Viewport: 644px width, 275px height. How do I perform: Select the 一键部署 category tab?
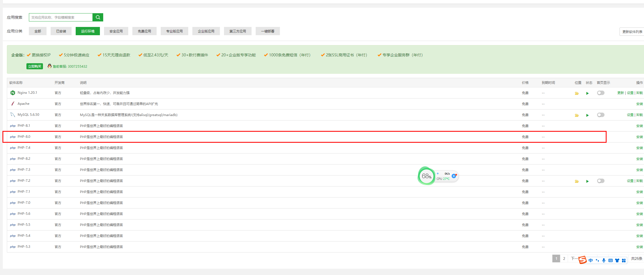coord(268,31)
